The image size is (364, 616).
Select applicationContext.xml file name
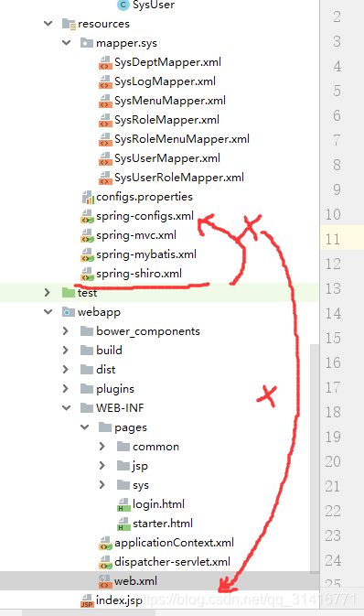tap(174, 543)
